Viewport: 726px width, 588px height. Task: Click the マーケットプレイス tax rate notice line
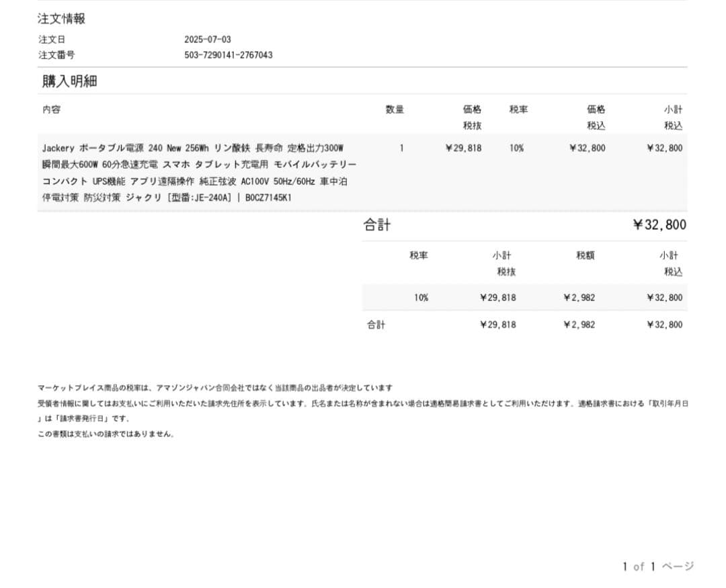pyautogui.click(x=215, y=388)
